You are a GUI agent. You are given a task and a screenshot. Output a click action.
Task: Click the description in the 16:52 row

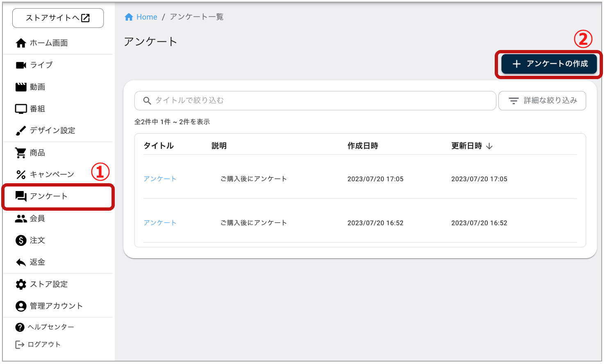(254, 223)
